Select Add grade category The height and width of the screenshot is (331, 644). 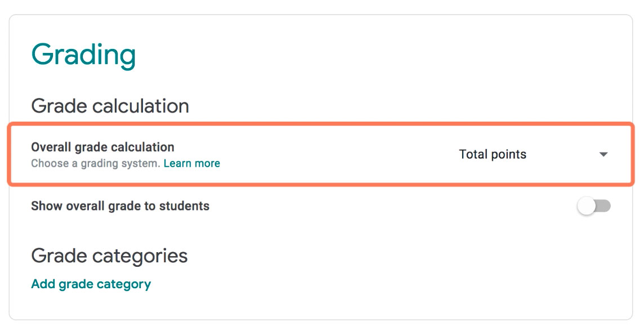coord(91,284)
